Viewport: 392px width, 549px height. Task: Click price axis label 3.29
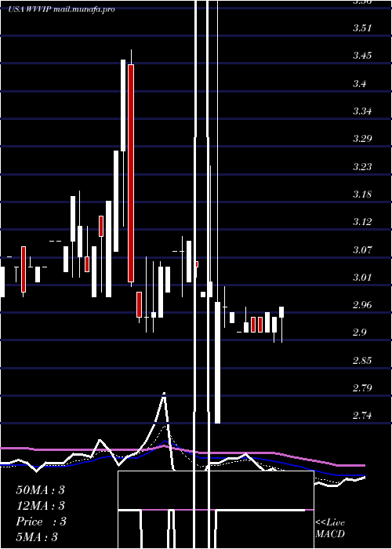coord(362,139)
